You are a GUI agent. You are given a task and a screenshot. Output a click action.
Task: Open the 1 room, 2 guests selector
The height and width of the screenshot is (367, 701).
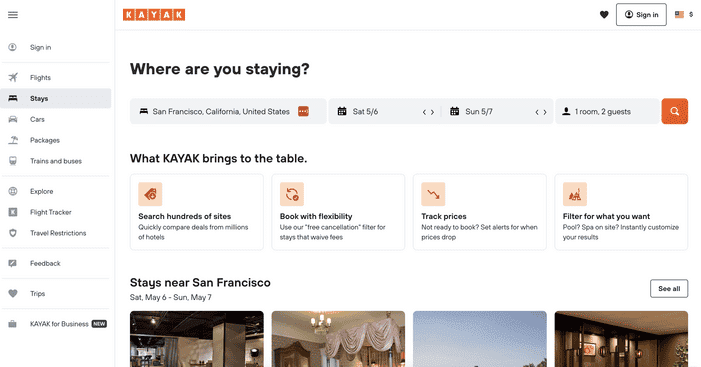(x=607, y=111)
